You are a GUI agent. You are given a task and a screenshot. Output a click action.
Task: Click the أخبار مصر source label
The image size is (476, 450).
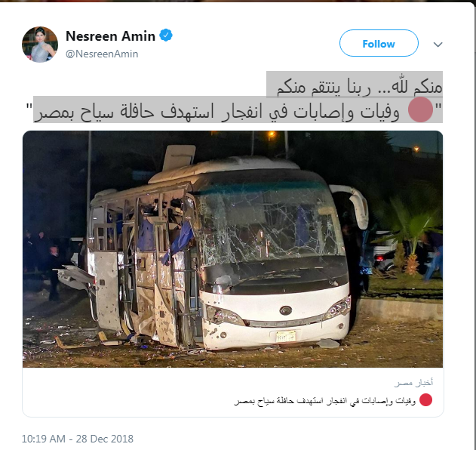point(413,383)
